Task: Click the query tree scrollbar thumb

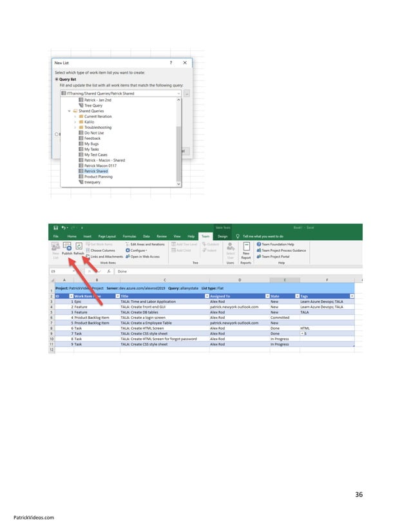Action: 178,154
